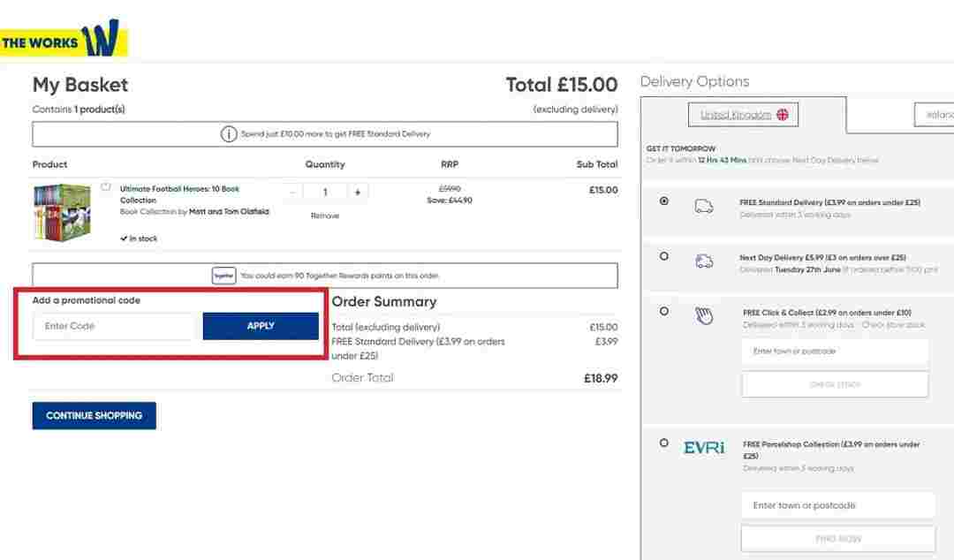Click The Works logo

tap(64, 38)
